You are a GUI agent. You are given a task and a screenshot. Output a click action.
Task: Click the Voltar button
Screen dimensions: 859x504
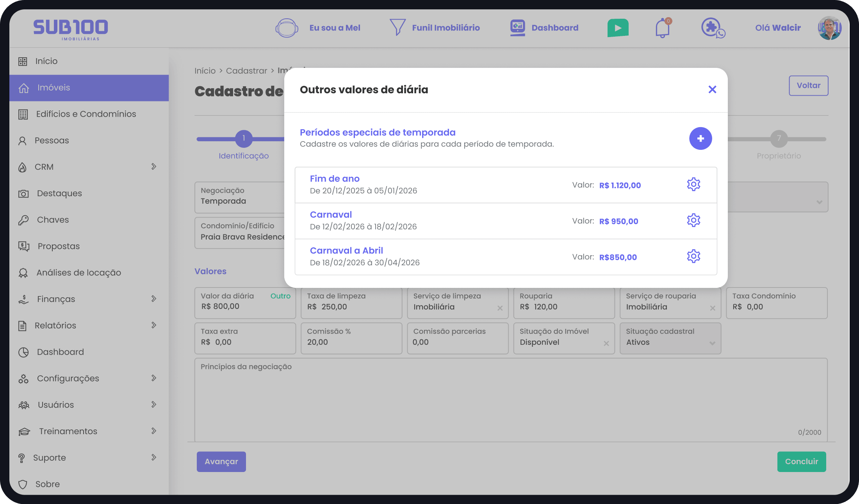(x=808, y=85)
